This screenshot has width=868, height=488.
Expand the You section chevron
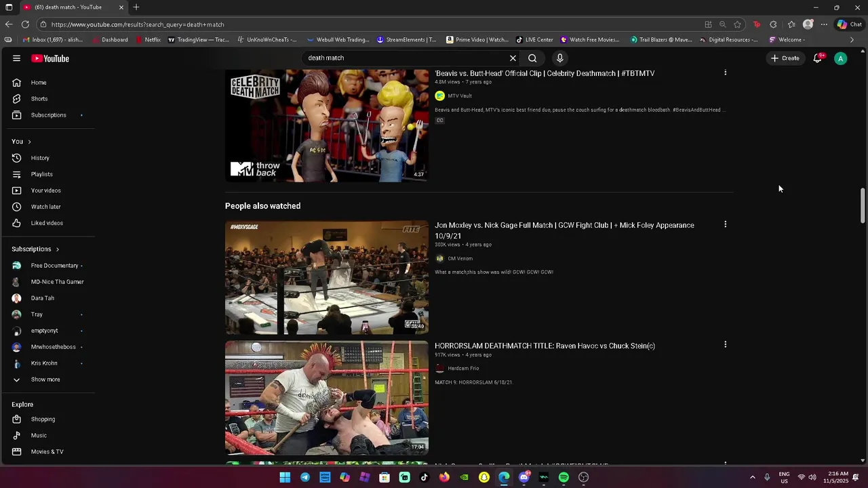coord(29,142)
